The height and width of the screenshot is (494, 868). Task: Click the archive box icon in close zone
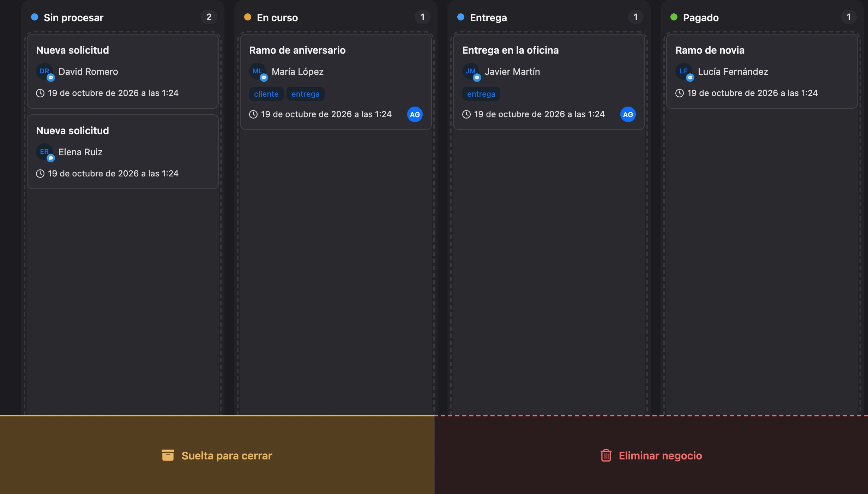click(168, 455)
